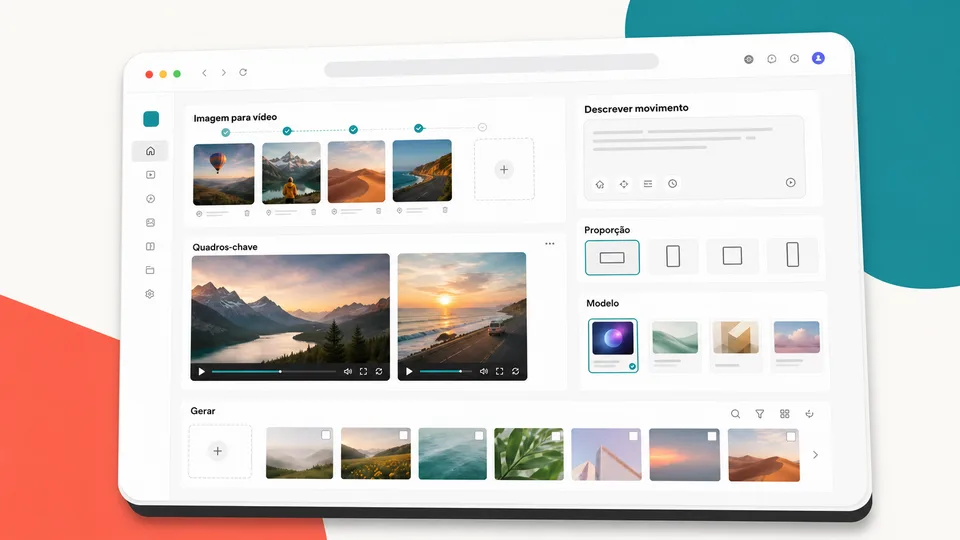
Task: Open the folder icon in sidebar
Action: tap(150, 270)
